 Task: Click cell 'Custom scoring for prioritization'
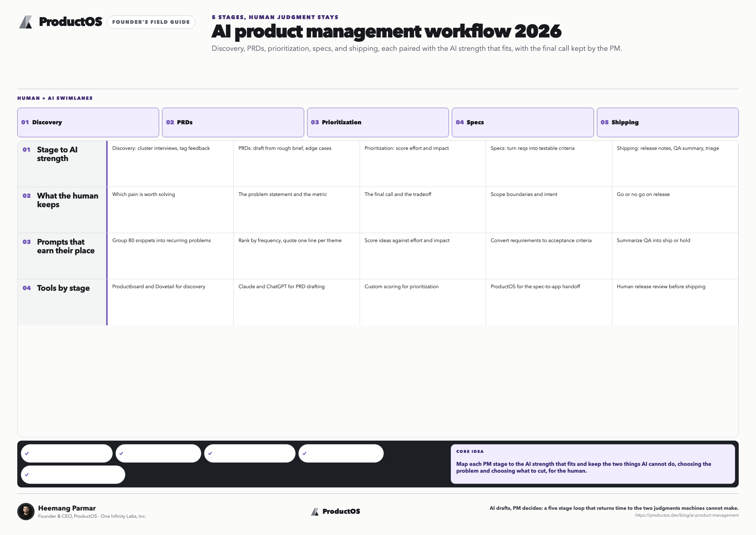[x=423, y=302]
